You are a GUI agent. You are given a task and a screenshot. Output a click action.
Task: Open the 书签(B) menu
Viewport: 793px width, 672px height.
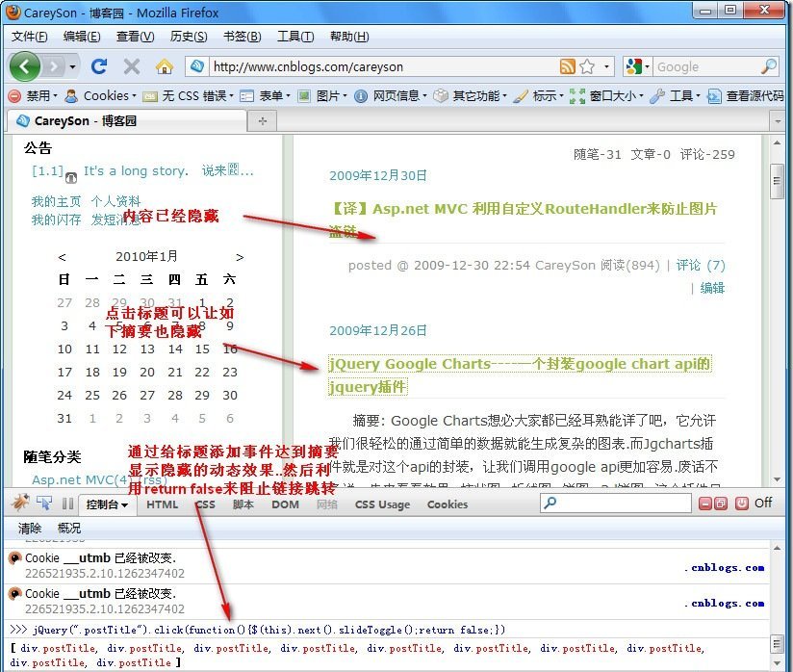pos(243,37)
